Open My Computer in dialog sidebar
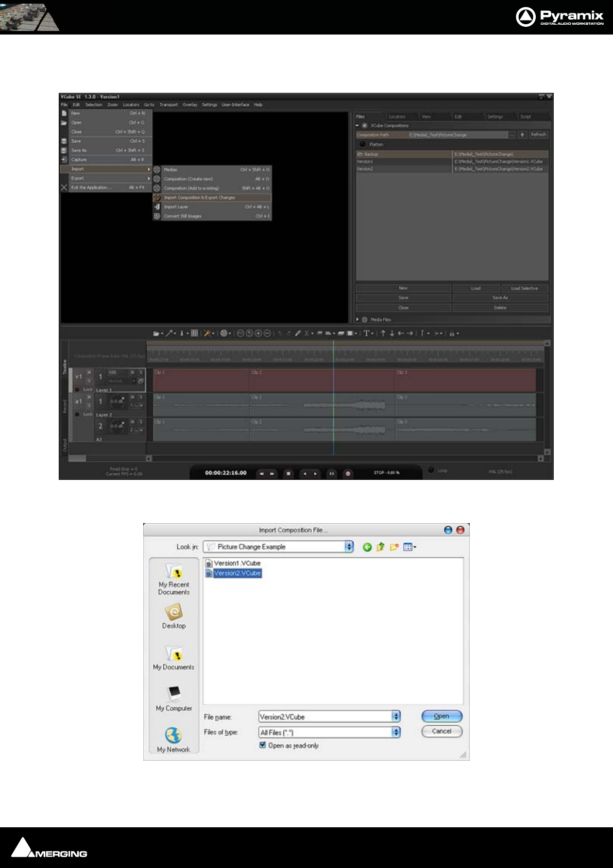Image resolution: width=613 pixels, height=868 pixels. click(x=174, y=698)
